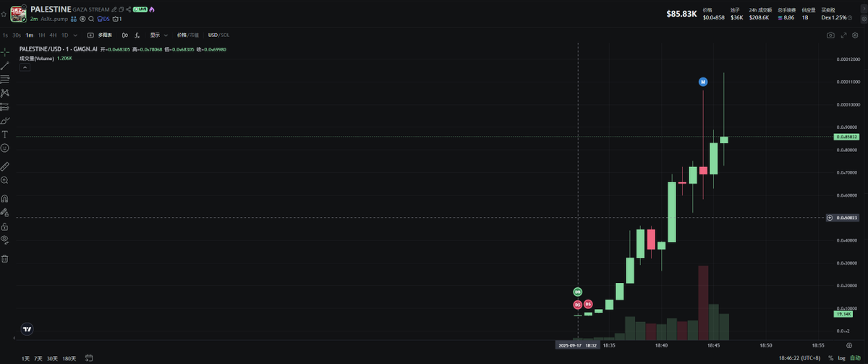Open the DS DexScreener badge

(103, 19)
